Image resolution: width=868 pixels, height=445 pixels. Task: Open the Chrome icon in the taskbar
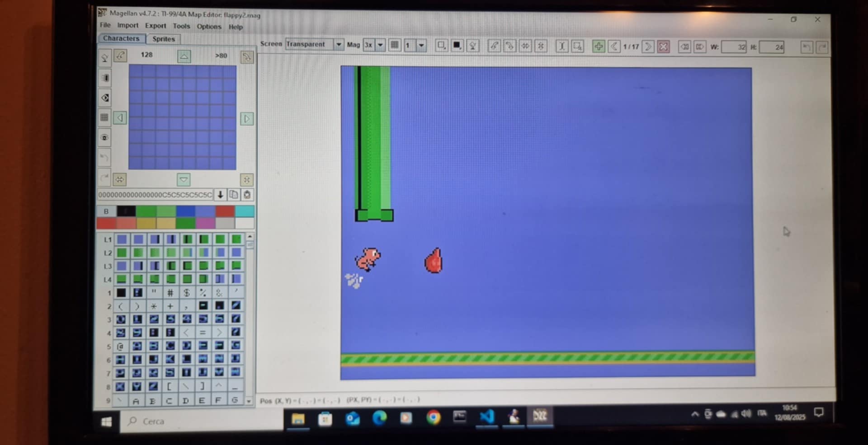(433, 417)
